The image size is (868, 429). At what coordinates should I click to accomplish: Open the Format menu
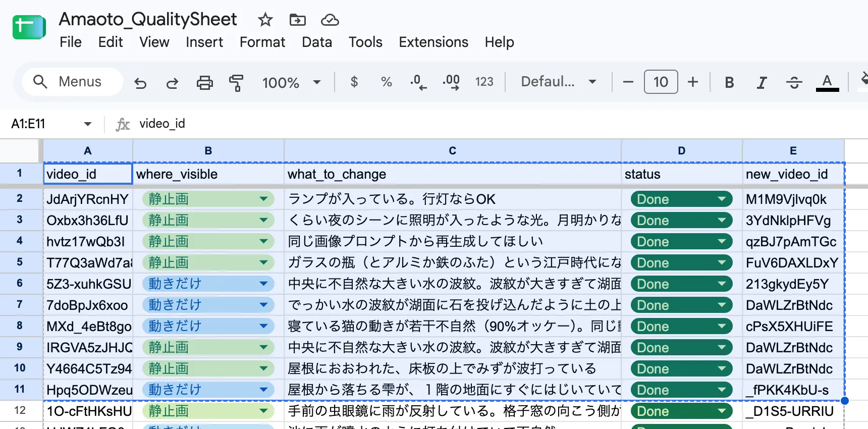pyautogui.click(x=262, y=42)
